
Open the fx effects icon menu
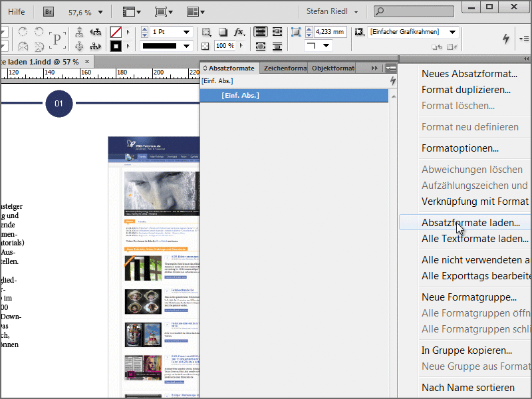click(x=239, y=32)
